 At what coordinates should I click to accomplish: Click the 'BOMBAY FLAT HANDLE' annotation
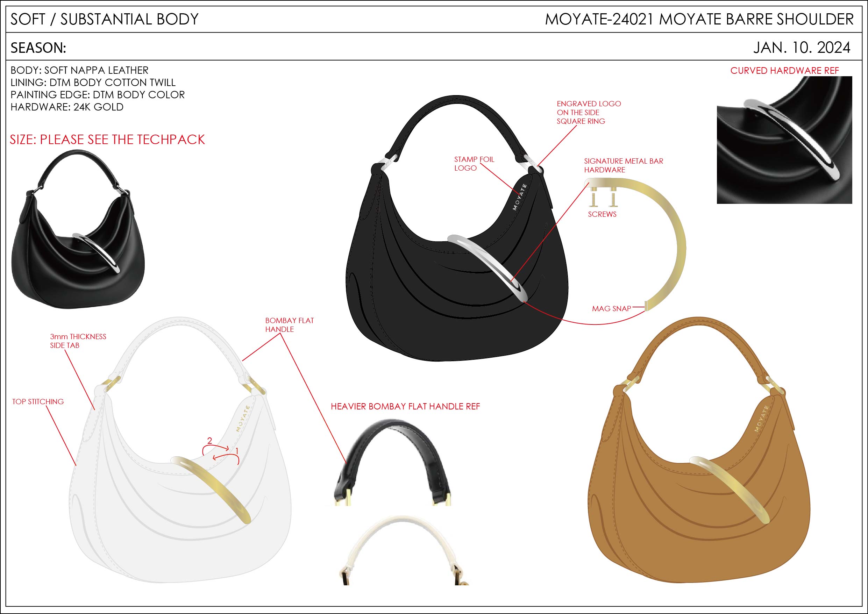290,325
